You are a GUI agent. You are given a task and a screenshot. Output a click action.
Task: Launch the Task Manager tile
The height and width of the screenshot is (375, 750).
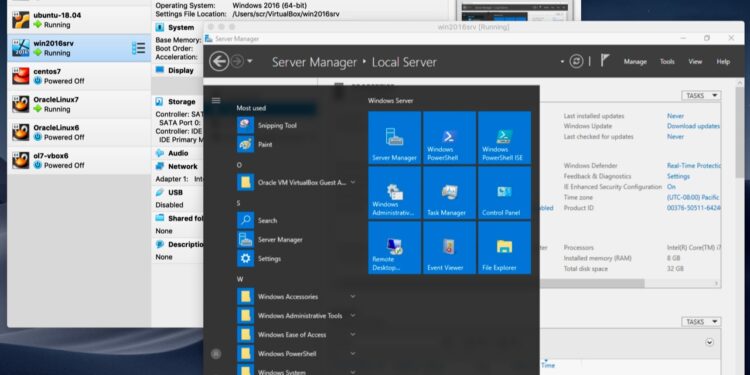[x=450, y=193]
